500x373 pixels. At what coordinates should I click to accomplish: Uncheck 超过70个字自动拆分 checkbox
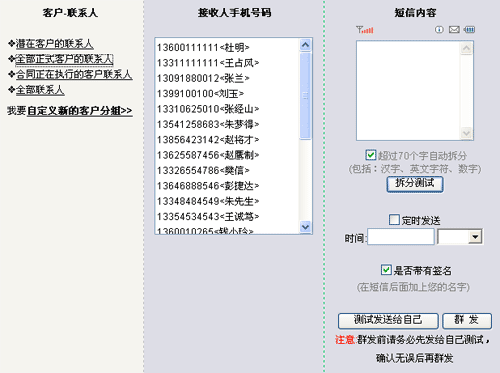(x=370, y=155)
